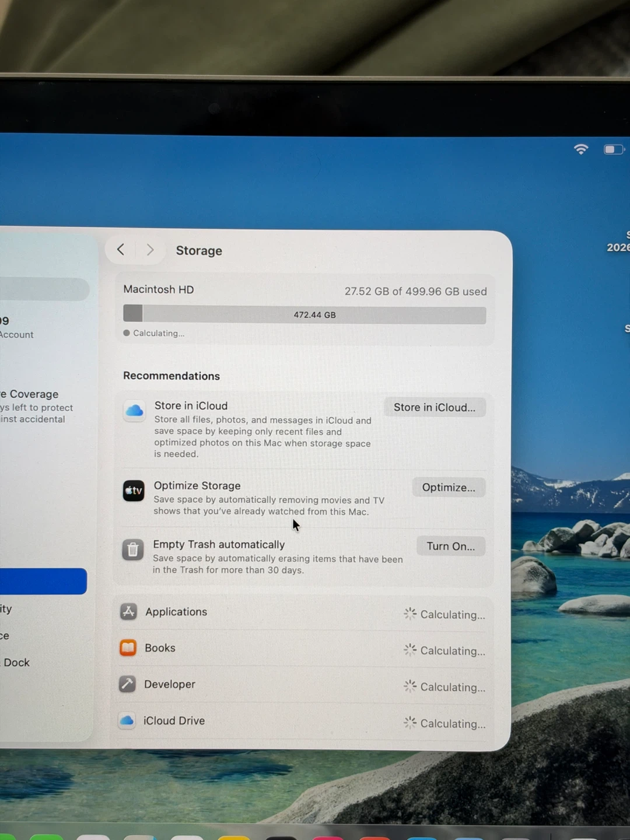The height and width of the screenshot is (840, 630).
Task: Click the Recommendations heading
Action: click(x=171, y=376)
